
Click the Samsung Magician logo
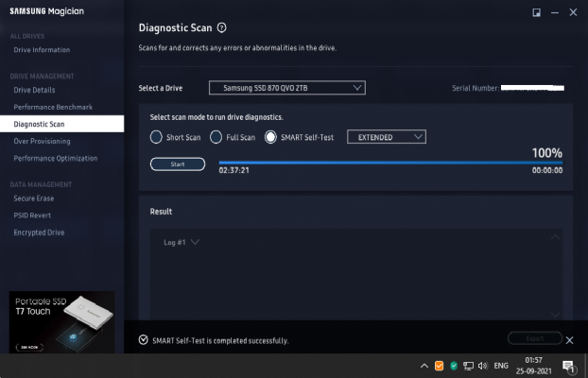coord(47,11)
